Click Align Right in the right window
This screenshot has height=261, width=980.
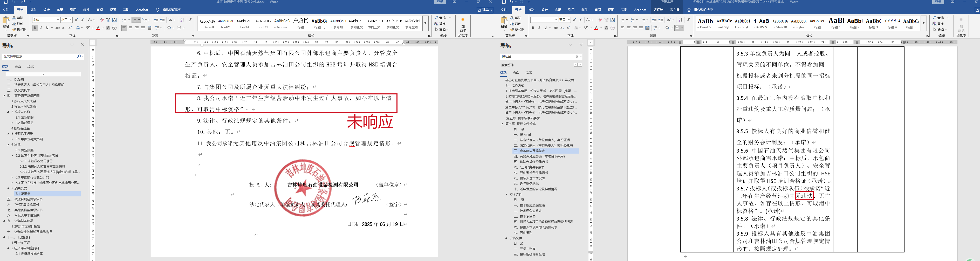635,28
